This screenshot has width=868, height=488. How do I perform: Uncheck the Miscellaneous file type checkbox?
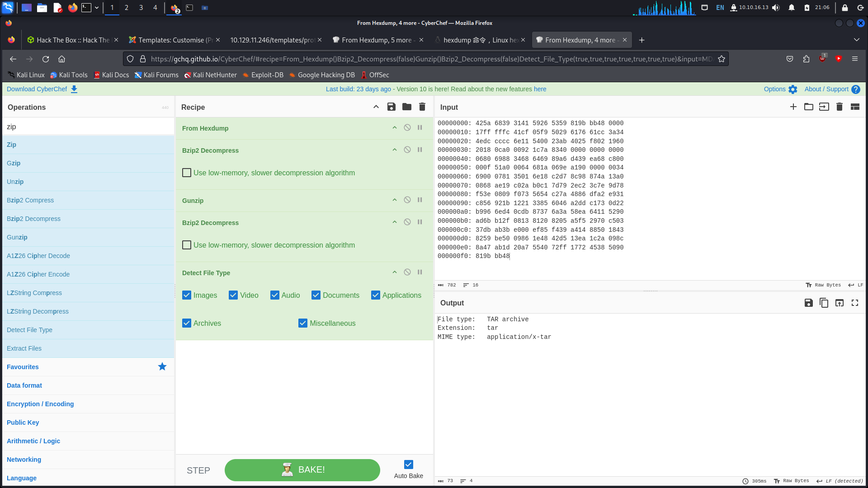[x=303, y=323]
